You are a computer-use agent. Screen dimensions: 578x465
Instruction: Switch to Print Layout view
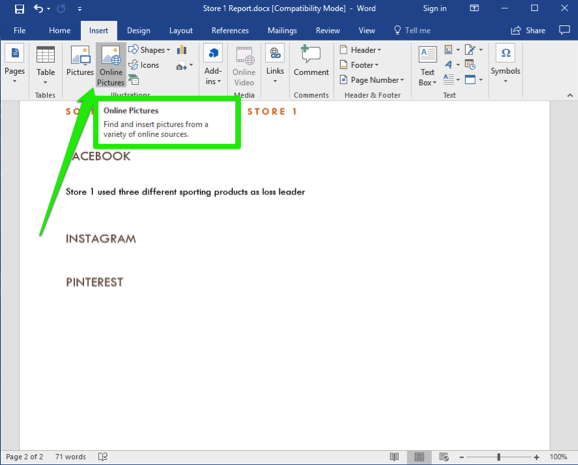tap(419, 457)
